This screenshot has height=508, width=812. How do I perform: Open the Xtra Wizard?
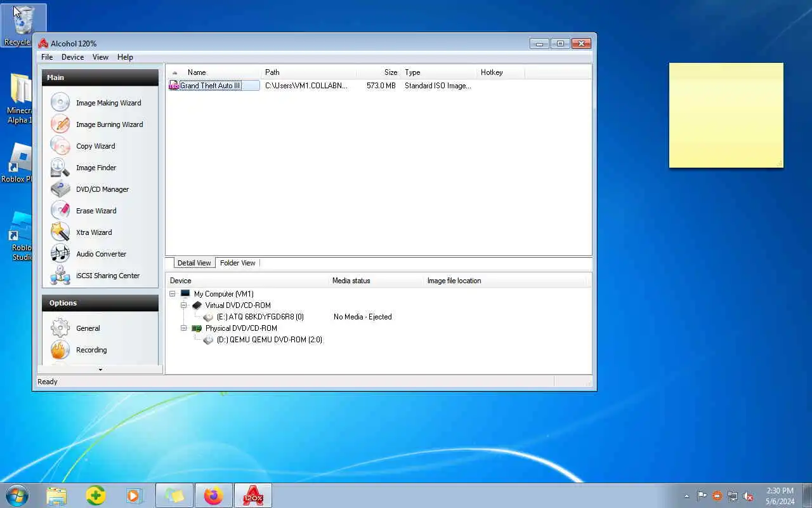[x=82, y=232]
